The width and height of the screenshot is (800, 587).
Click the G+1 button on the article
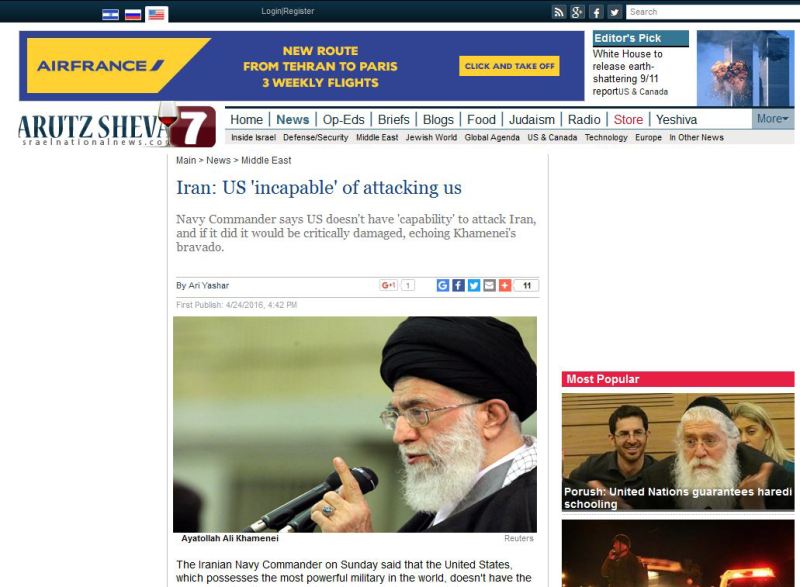point(388,286)
